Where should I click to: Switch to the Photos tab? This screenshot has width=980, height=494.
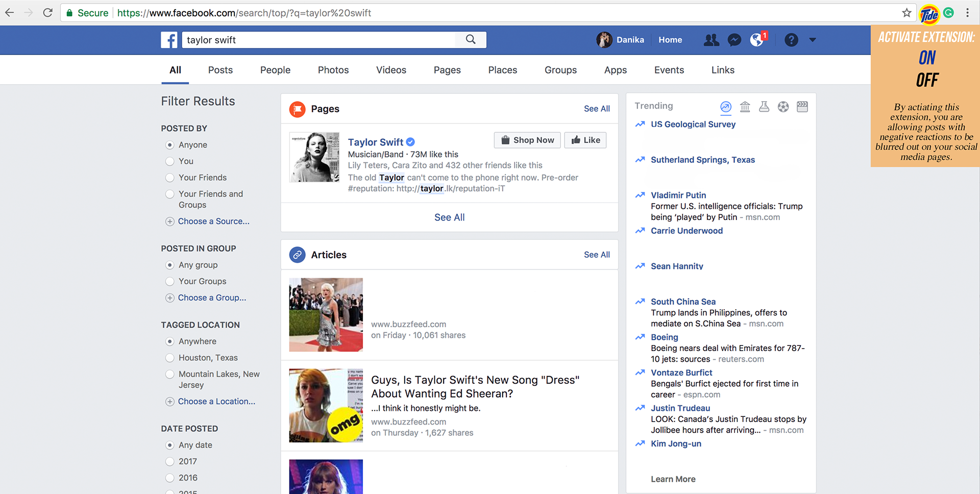(x=333, y=70)
